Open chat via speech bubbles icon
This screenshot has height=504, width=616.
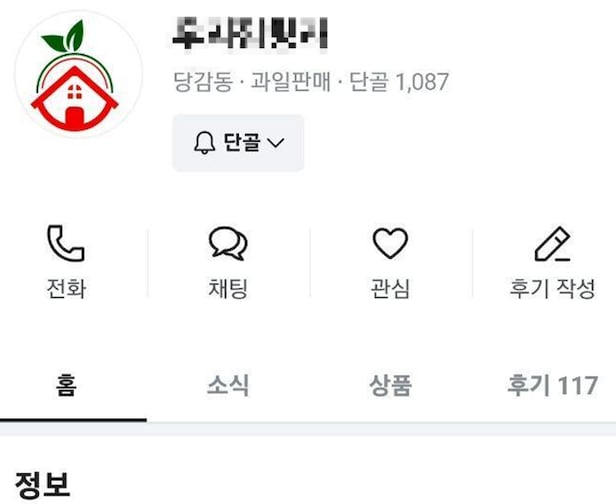tap(228, 244)
